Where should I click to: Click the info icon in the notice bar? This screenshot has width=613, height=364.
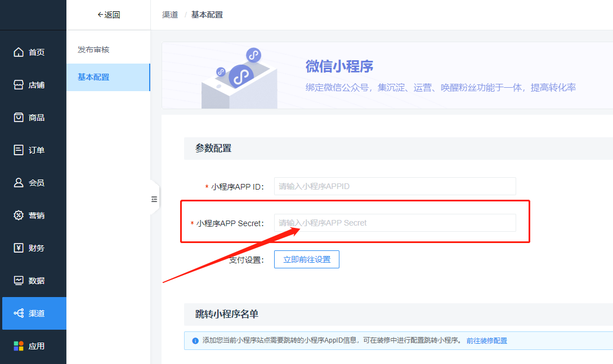click(195, 340)
